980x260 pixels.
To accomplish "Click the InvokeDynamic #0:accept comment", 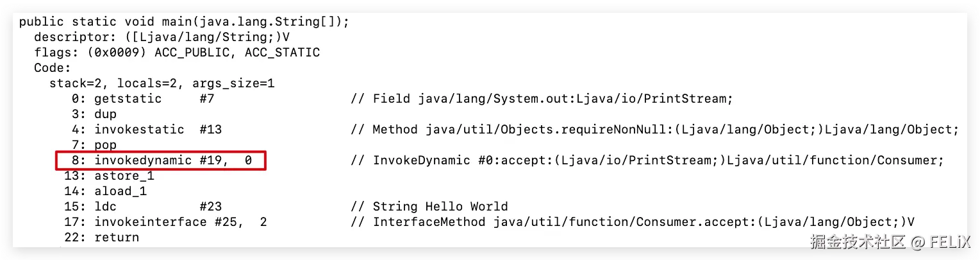I will pyautogui.click(x=647, y=160).
